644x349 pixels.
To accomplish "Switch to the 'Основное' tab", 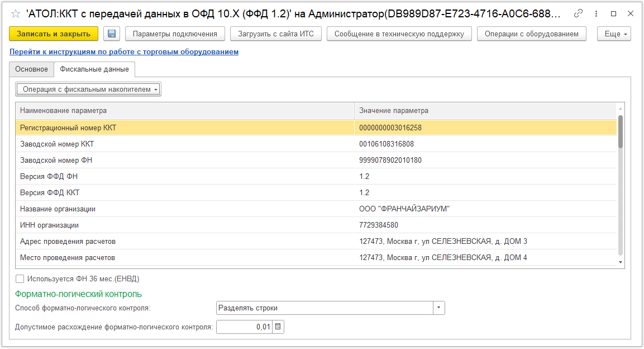I will (x=32, y=69).
